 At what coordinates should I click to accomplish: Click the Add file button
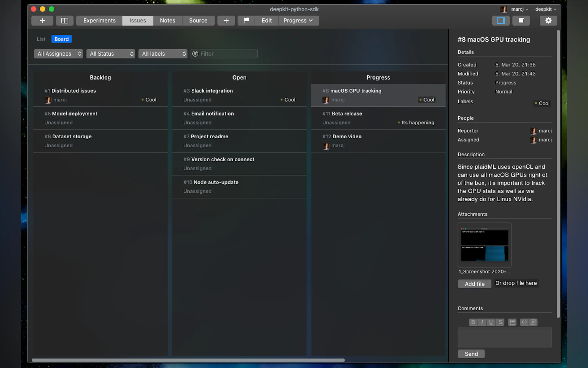(475, 284)
